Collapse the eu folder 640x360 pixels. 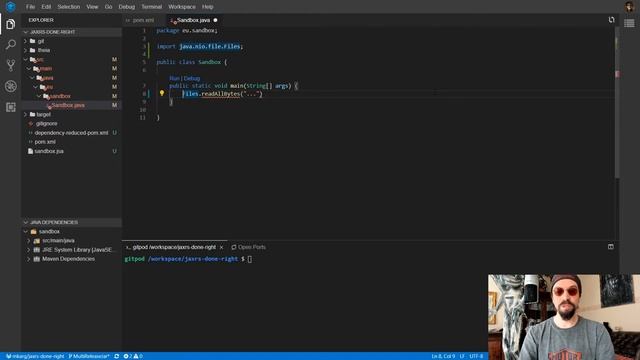click(35, 87)
